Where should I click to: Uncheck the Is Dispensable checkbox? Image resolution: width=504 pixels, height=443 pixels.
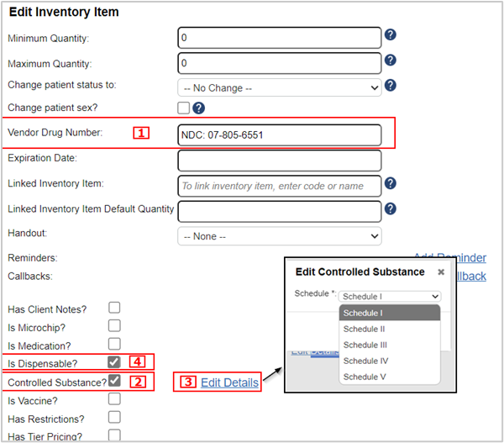(x=114, y=362)
